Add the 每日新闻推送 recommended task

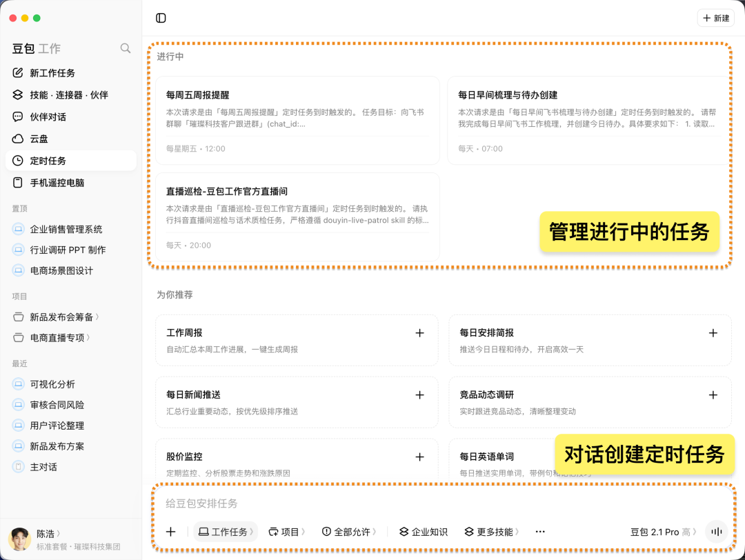click(x=419, y=394)
